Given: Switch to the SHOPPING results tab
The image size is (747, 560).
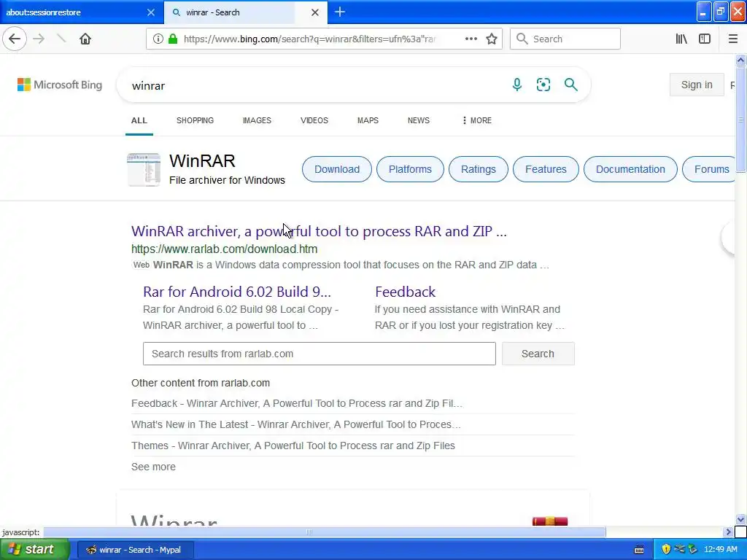Looking at the screenshot, I should tap(195, 120).
